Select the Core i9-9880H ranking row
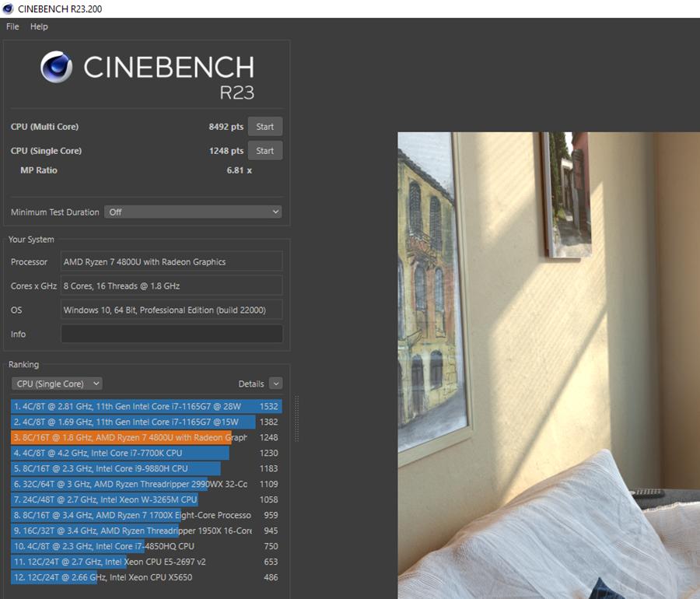The width and height of the screenshot is (700, 599). point(146,468)
